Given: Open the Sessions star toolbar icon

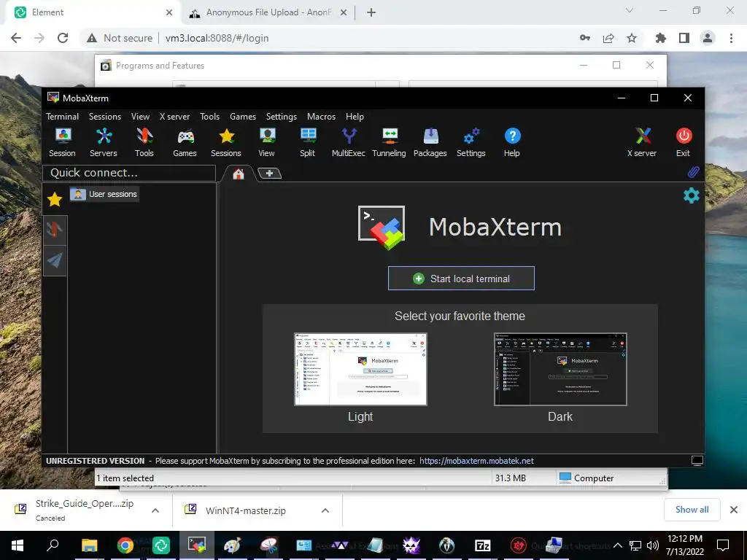Looking at the screenshot, I should point(226,142).
